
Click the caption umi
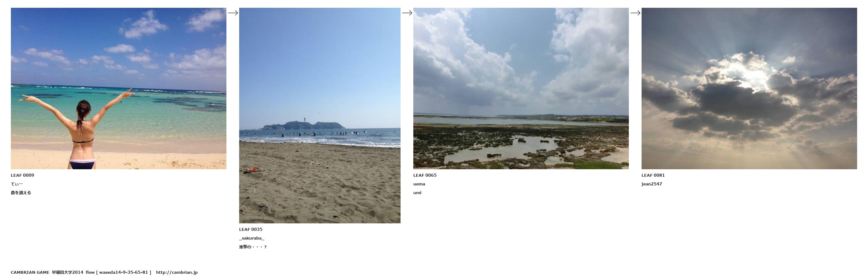click(x=417, y=193)
